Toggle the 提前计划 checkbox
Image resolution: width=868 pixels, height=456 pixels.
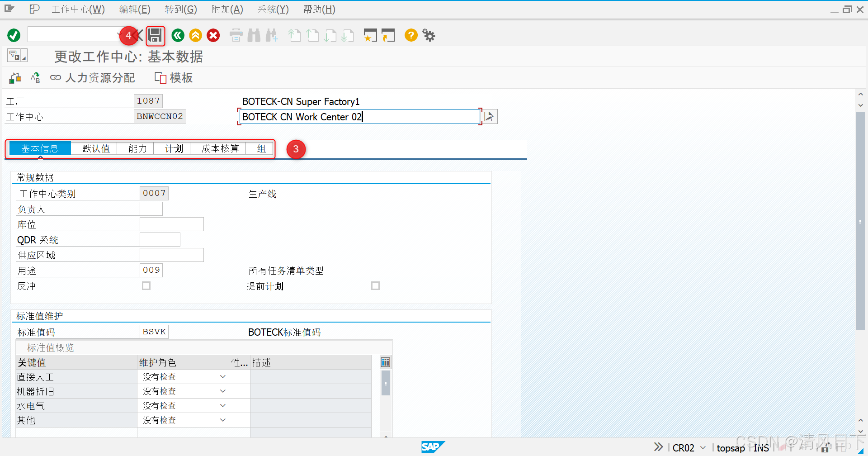(x=375, y=285)
